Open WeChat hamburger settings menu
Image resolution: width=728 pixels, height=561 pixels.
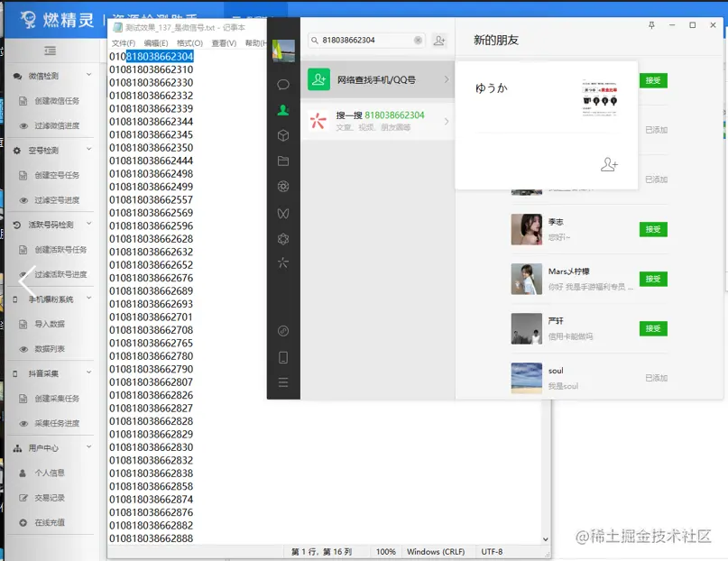[283, 382]
